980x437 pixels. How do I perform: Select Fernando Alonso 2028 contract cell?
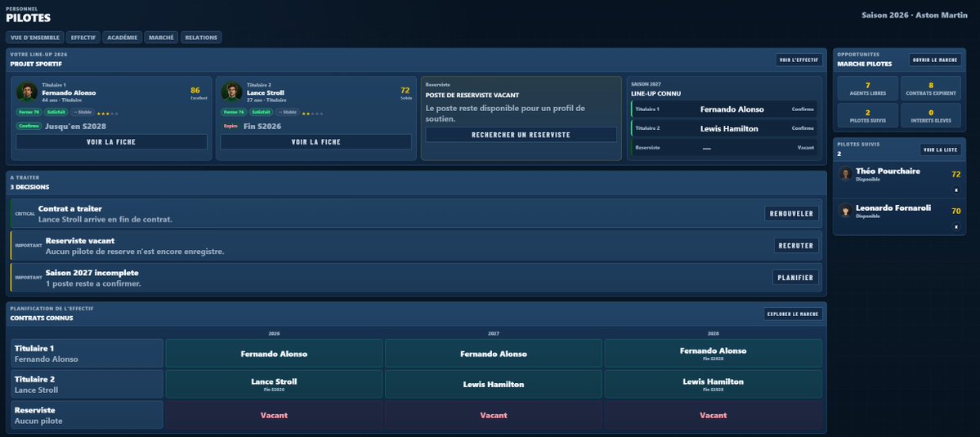713,354
